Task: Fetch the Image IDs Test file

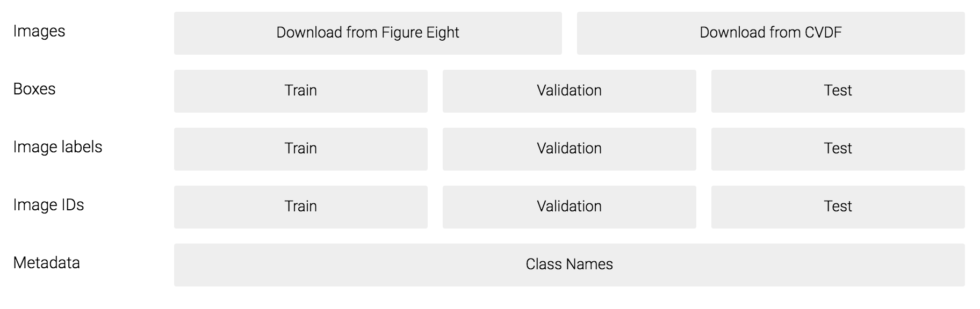Action: pos(838,207)
